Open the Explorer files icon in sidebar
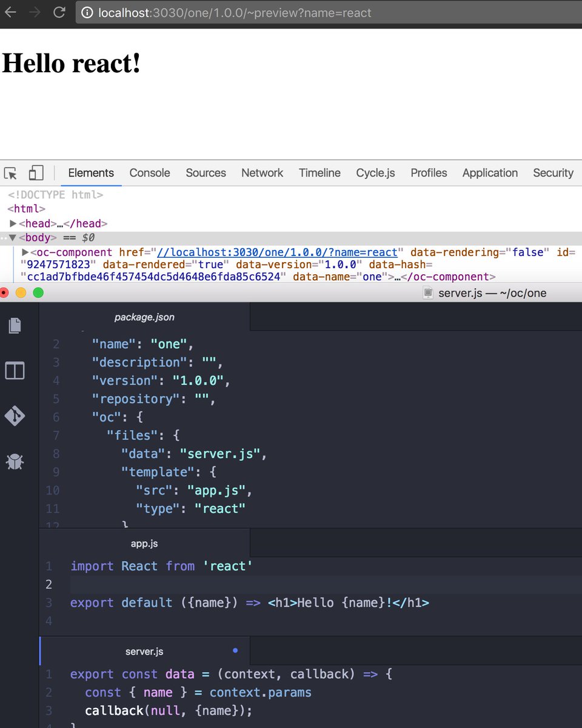 (15, 326)
